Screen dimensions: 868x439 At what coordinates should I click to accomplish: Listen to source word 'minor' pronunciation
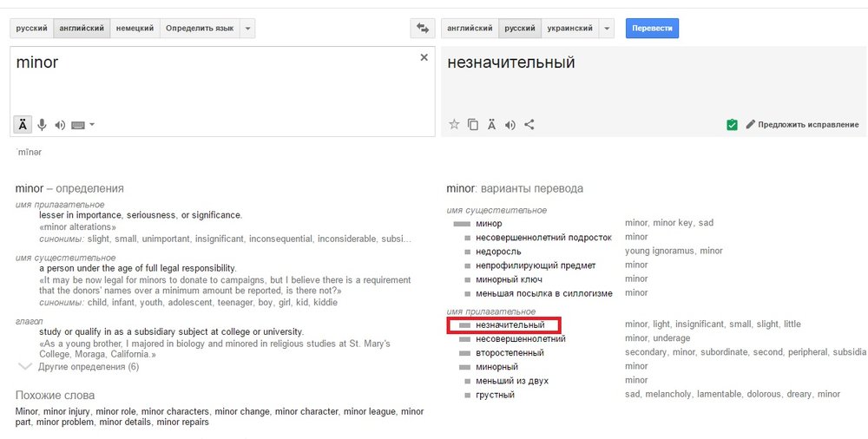click(x=60, y=124)
